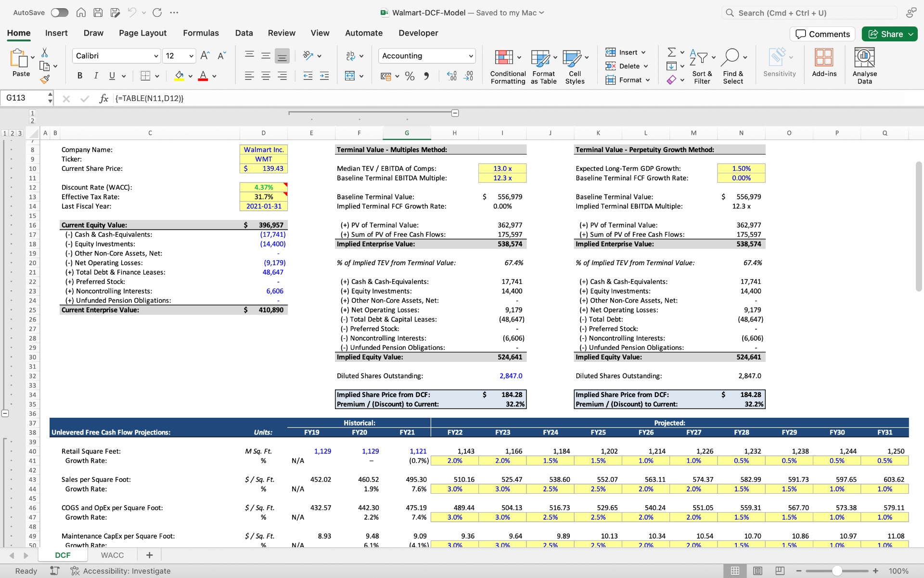This screenshot has height=578, width=924.
Task: Toggle bold formatting
Action: [80, 76]
